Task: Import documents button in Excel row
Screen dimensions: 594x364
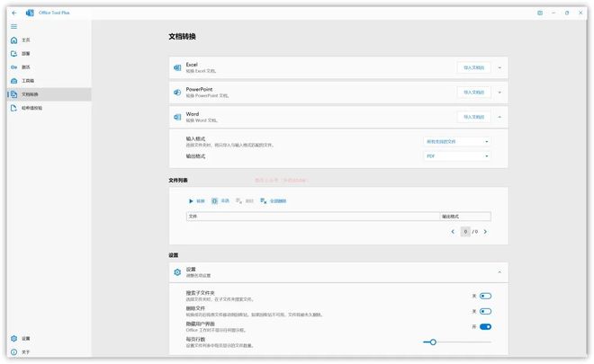Action: pyautogui.click(x=474, y=67)
